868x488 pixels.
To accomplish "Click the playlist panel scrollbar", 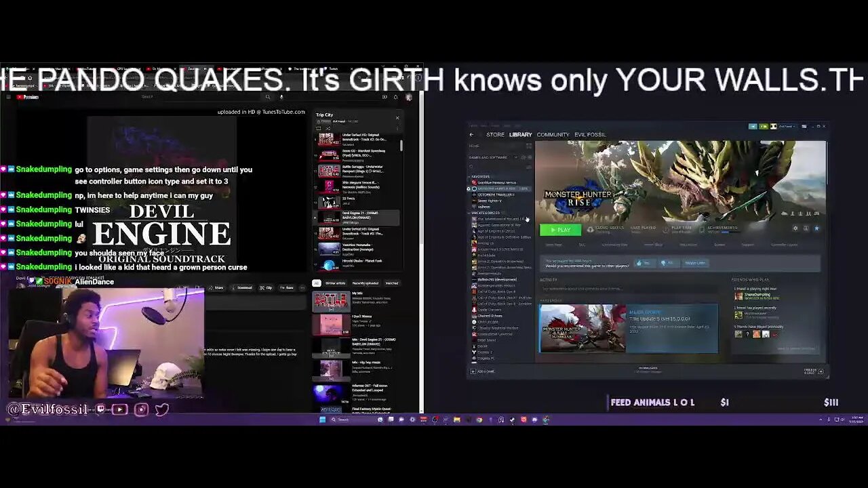I will click(401, 145).
